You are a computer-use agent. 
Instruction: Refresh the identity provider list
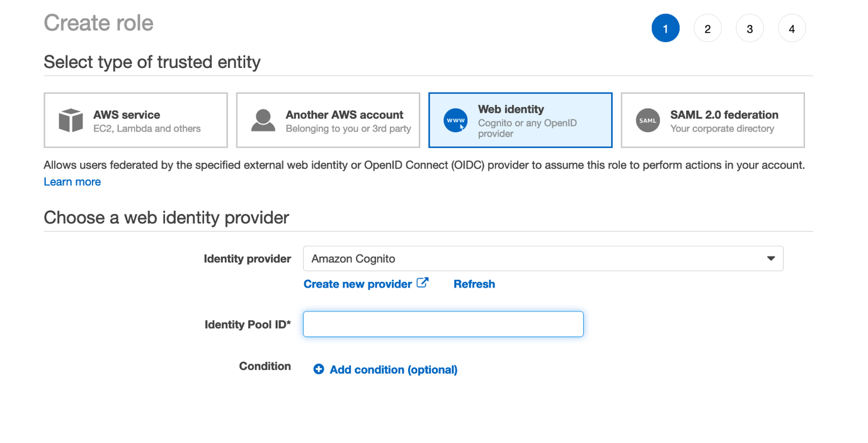(x=474, y=284)
